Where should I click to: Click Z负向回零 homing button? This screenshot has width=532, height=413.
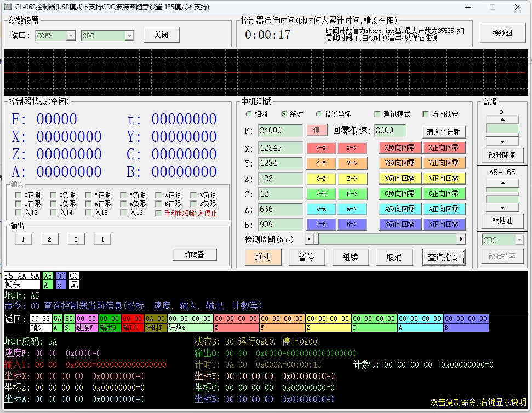point(399,179)
